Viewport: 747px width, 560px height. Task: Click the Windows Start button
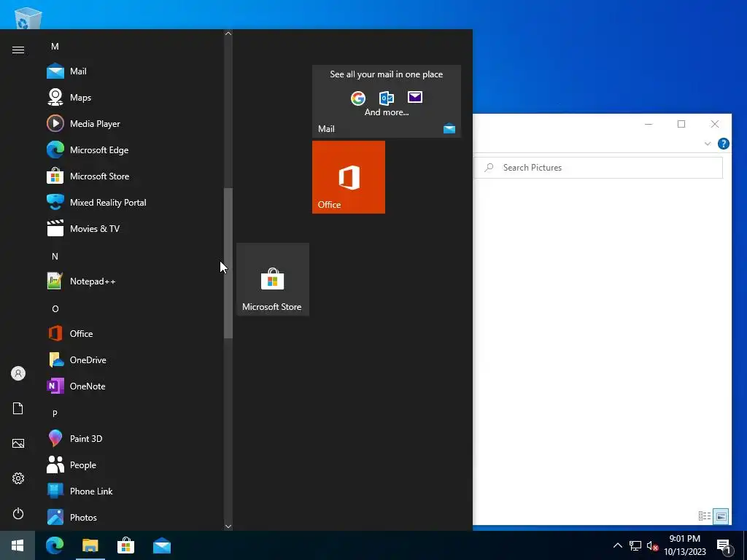[x=18, y=545]
